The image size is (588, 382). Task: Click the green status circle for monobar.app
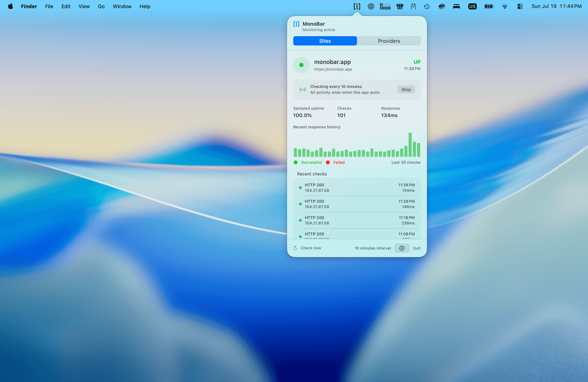[301, 65]
